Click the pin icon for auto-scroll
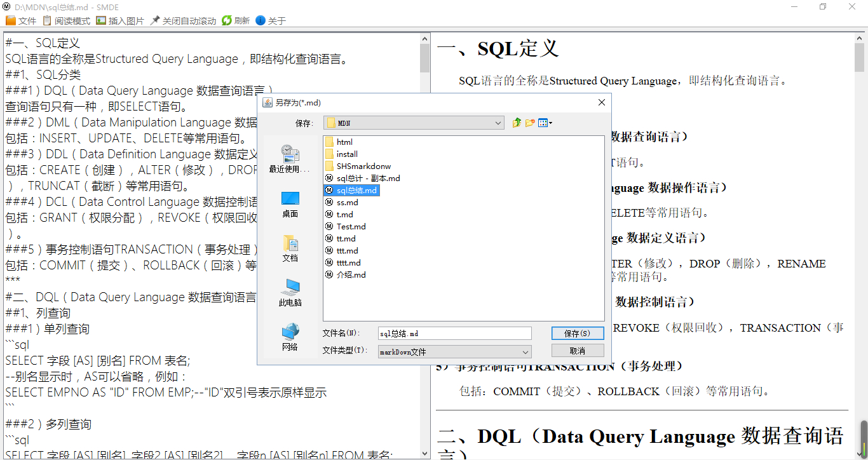The height and width of the screenshot is (460, 868). tap(155, 20)
